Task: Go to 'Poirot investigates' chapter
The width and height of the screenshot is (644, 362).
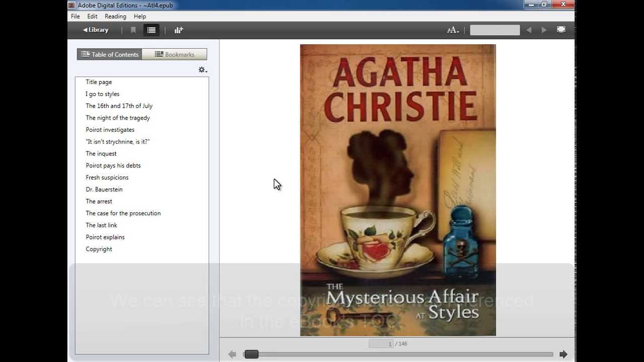Action: pyautogui.click(x=110, y=130)
